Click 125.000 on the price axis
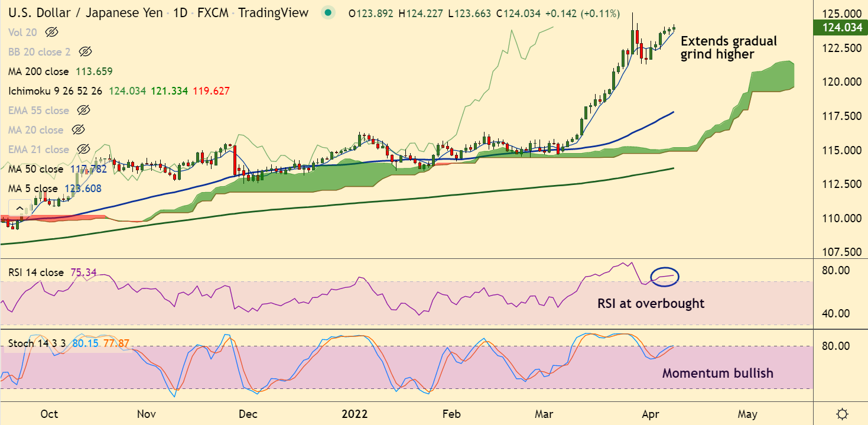 pos(841,14)
